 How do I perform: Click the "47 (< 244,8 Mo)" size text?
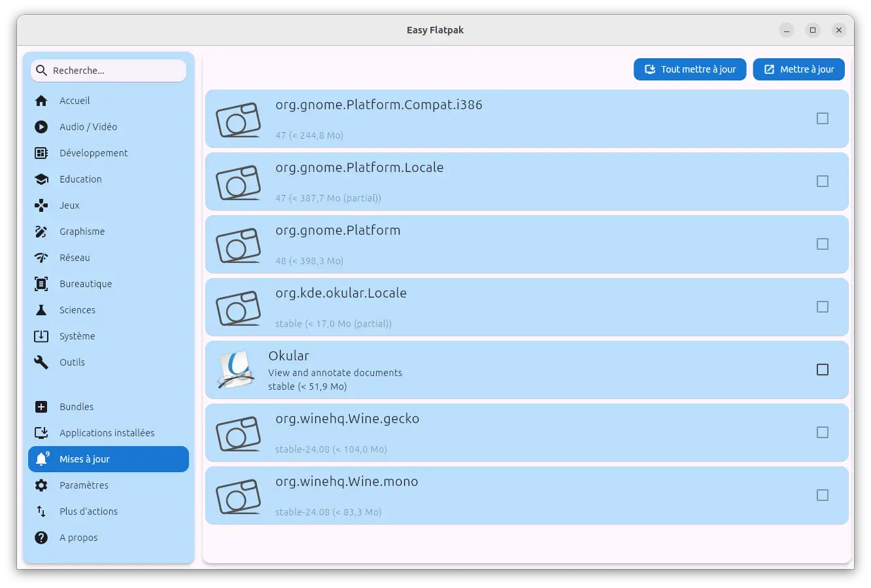pyautogui.click(x=309, y=135)
